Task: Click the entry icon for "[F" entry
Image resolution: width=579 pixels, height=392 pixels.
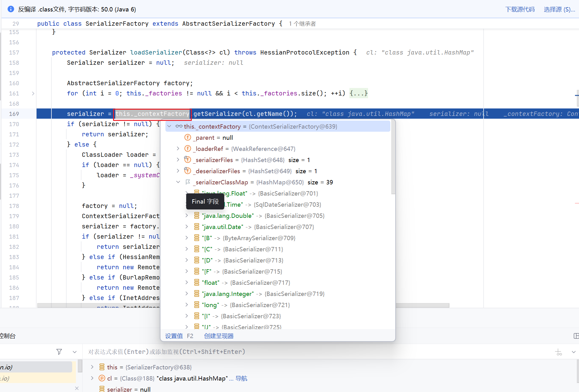Action: click(x=197, y=271)
